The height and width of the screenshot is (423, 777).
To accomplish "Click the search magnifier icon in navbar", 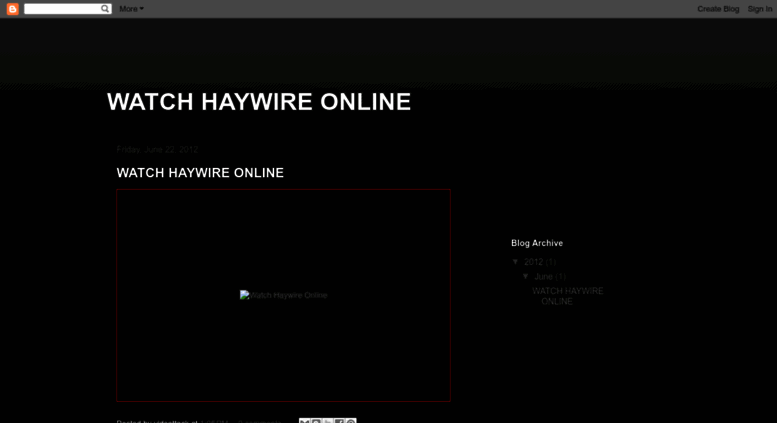I will click(105, 9).
